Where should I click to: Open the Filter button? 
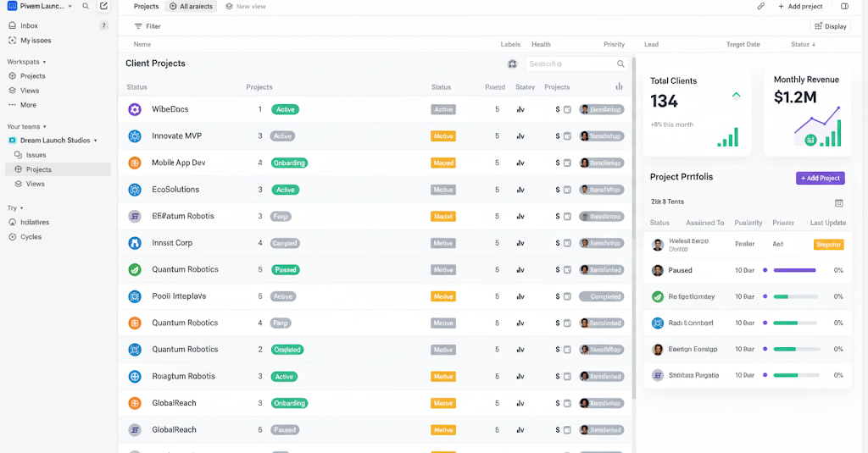[147, 26]
